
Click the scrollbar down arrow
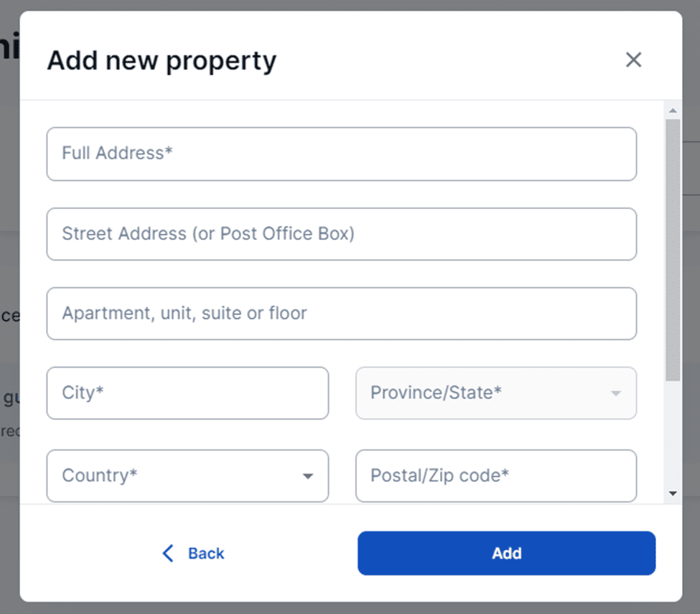click(673, 493)
